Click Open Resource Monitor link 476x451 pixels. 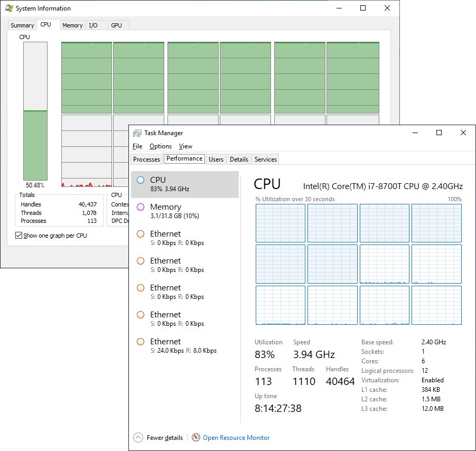tap(236, 438)
